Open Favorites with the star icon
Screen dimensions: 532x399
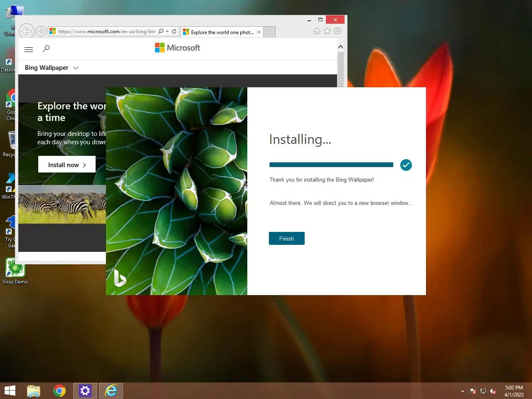(328, 31)
